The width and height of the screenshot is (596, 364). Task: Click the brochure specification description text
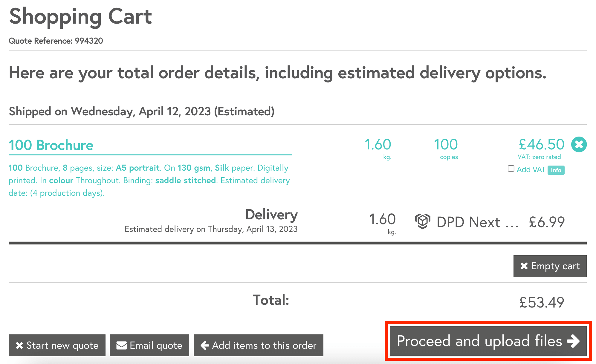pyautogui.click(x=149, y=180)
